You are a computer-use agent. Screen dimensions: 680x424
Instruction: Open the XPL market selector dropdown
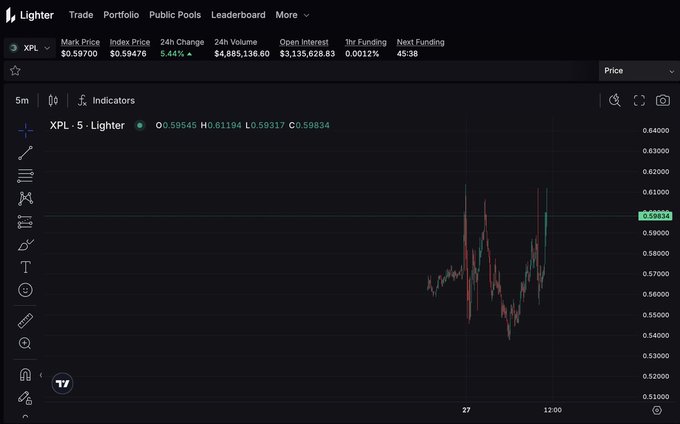tap(30, 48)
